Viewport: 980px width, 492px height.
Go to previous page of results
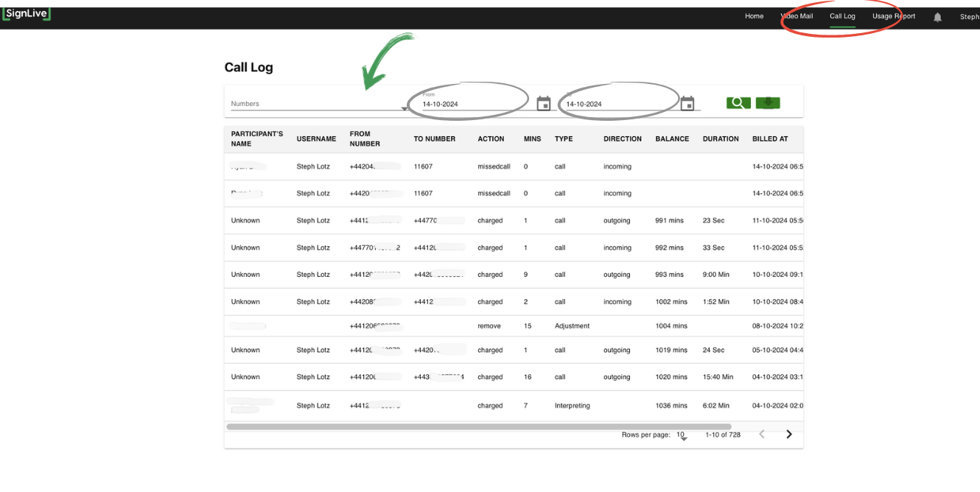click(x=762, y=435)
